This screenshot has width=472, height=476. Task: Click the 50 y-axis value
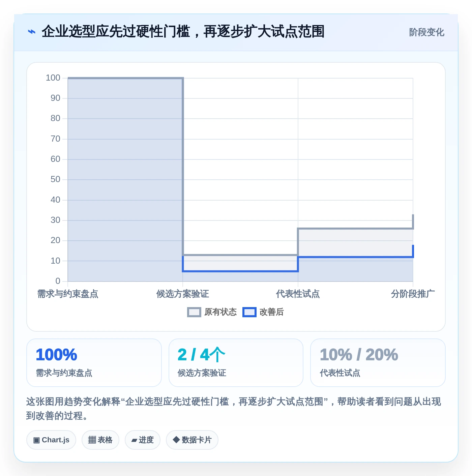[55, 179]
